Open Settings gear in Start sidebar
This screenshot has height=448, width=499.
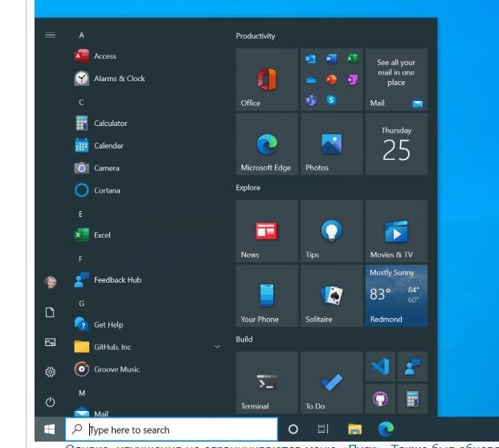tap(51, 372)
